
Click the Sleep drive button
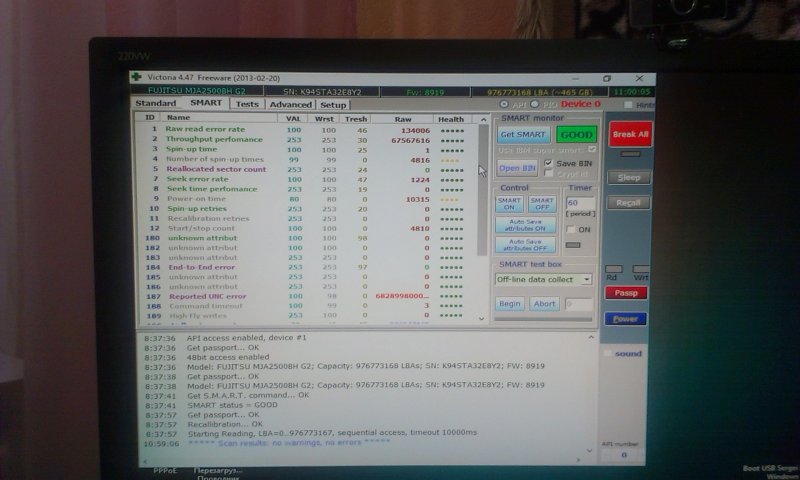628,177
